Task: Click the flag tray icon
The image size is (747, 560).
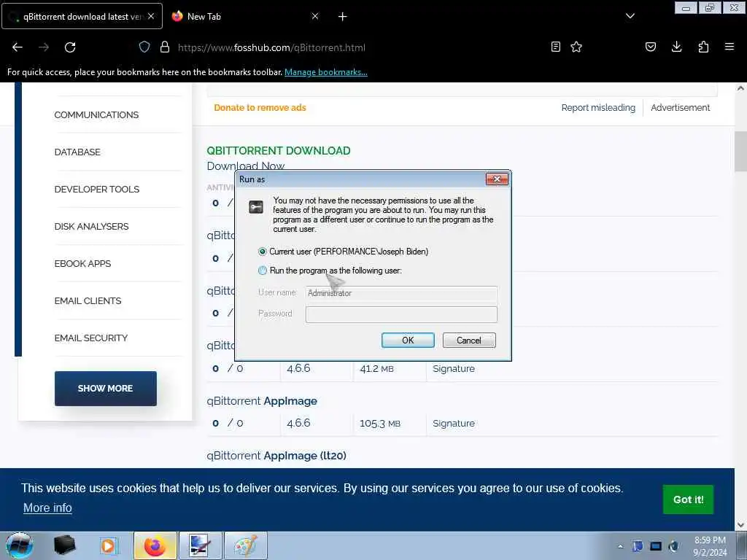Action: point(638,546)
